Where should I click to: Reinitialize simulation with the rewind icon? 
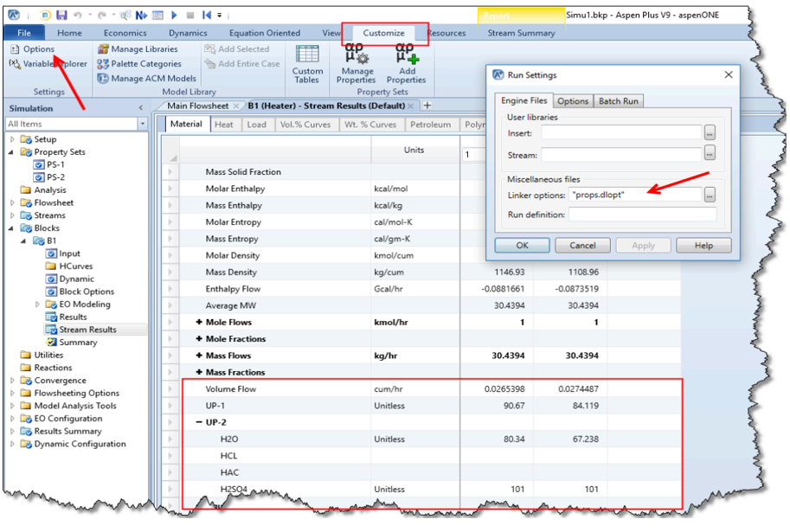point(207,15)
